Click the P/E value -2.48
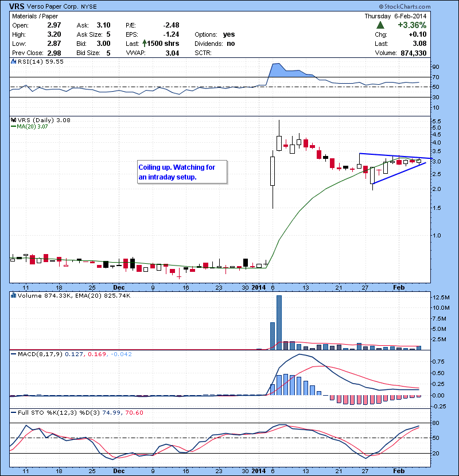 [171, 25]
